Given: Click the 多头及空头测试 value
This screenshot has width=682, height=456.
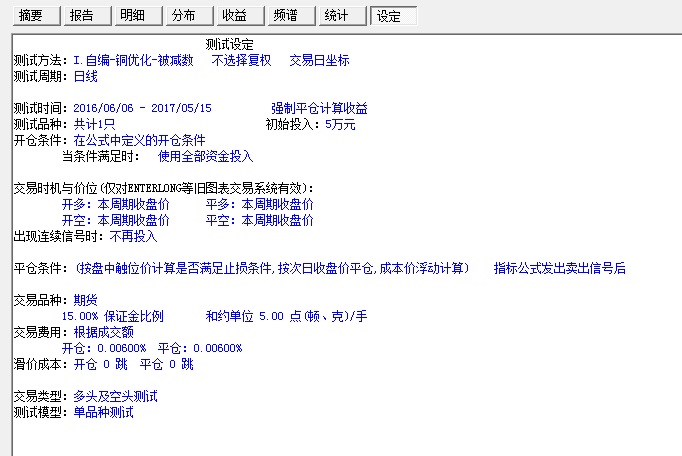Looking at the screenshot, I should (x=115, y=396).
